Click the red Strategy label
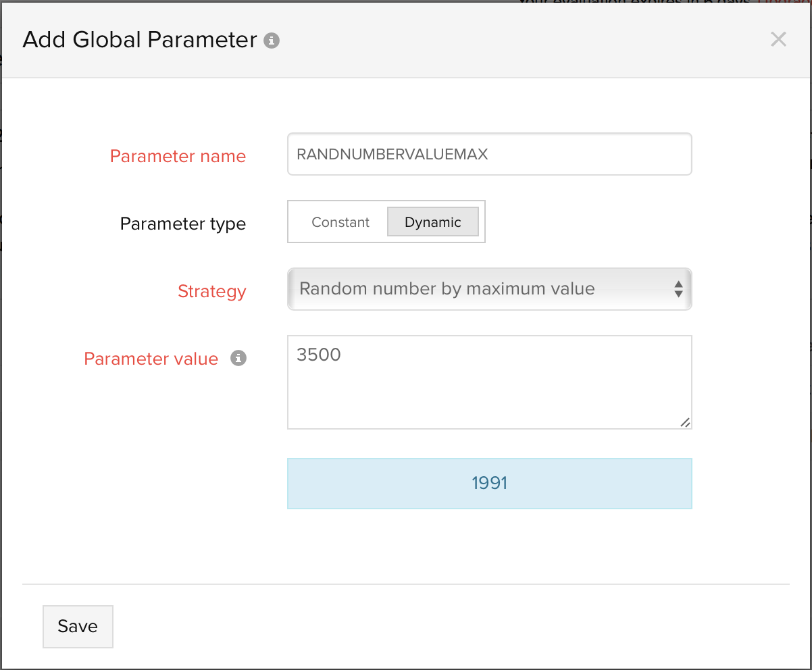The height and width of the screenshot is (670, 812). [x=211, y=291]
